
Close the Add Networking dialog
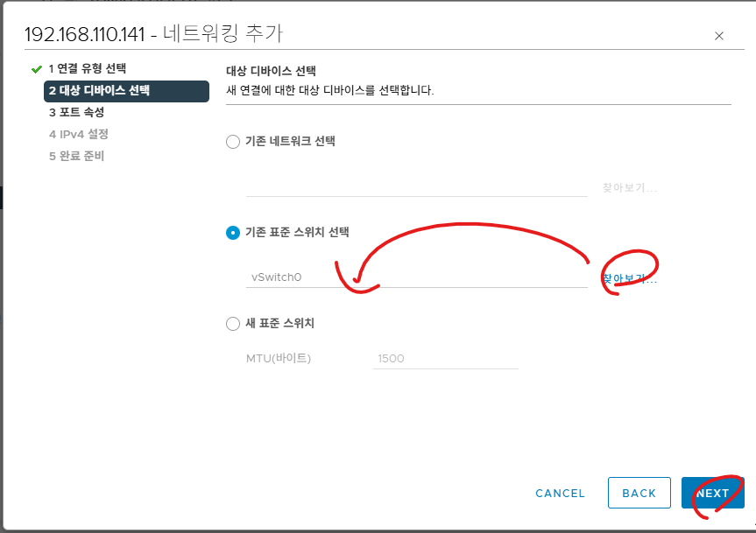point(719,36)
